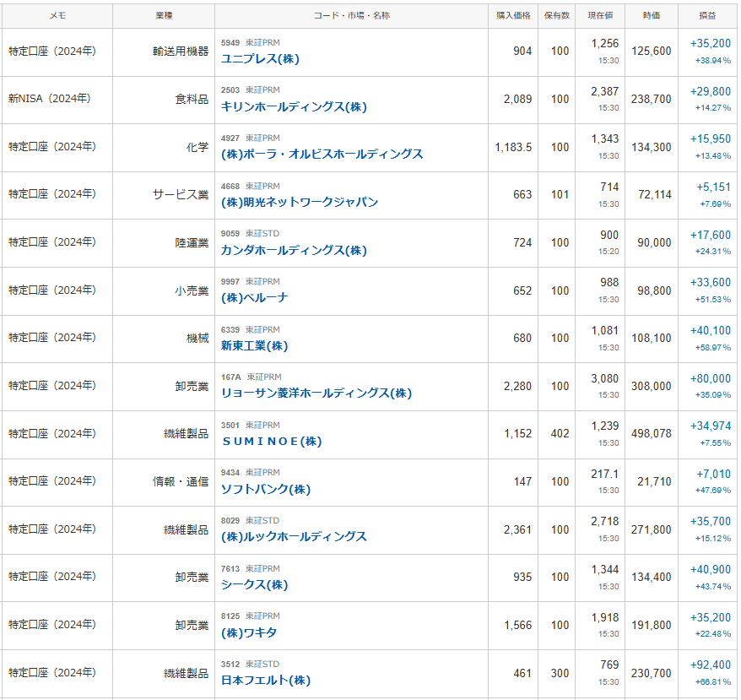
Task: Click the (株)ポーラ・オルビスホールディングス link
Action: (322, 155)
